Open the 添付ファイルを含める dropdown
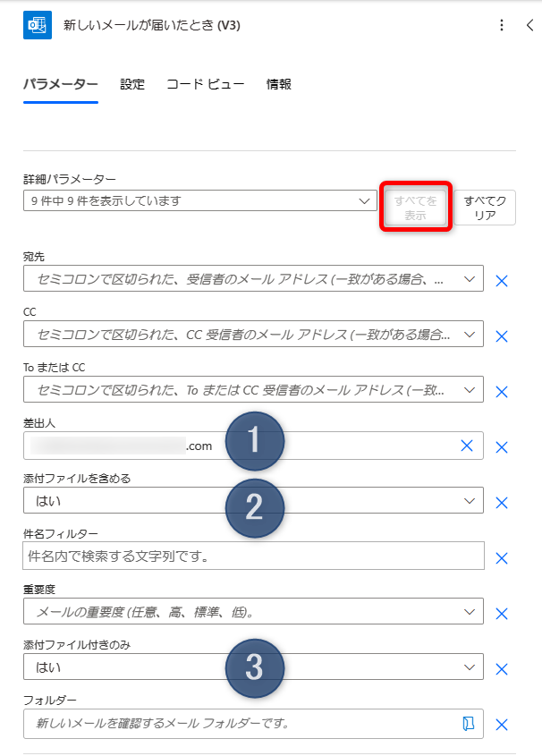Viewport: 542px width, 756px height. (253, 500)
